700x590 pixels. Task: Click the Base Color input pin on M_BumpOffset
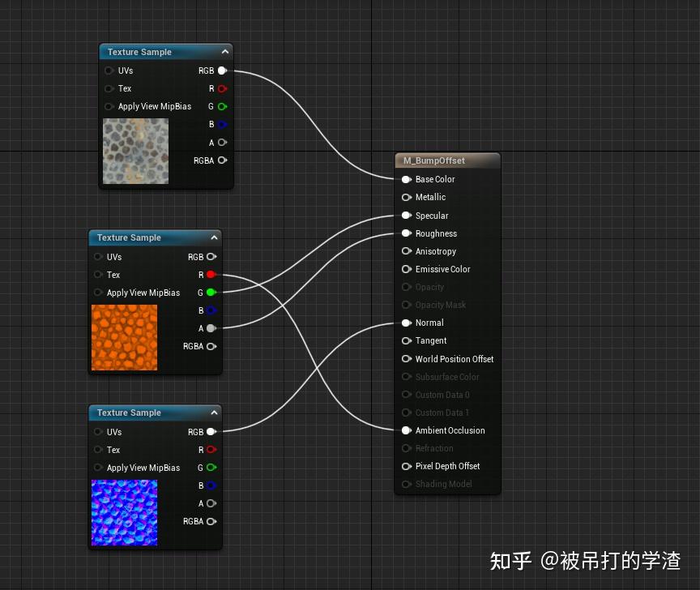406,179
